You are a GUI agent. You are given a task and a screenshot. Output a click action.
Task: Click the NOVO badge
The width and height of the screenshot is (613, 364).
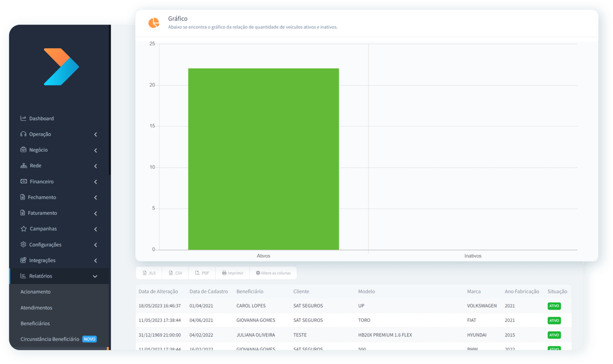point(90,339)
